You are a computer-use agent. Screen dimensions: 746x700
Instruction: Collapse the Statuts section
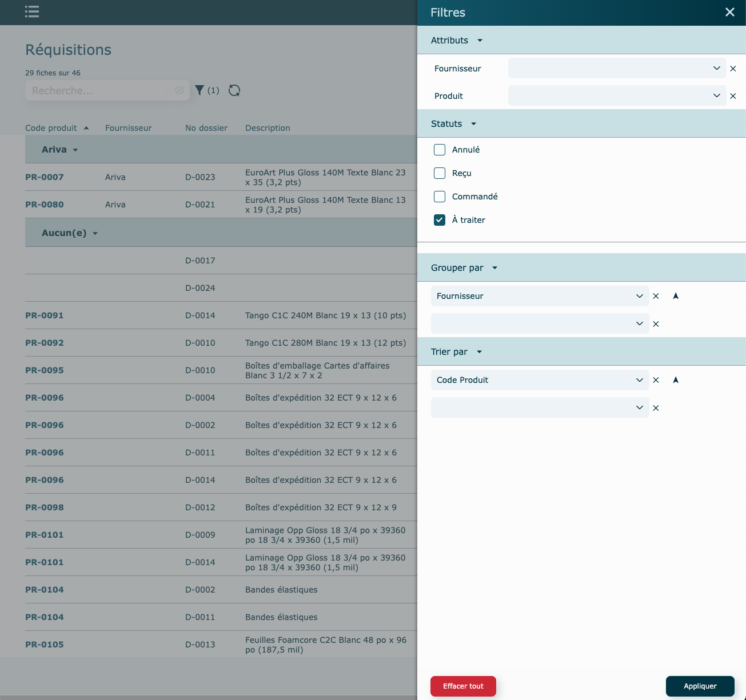(454, 124)
